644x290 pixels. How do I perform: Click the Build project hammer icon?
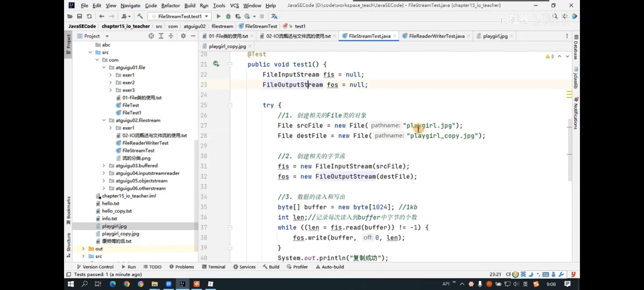(x=140, y=16)
